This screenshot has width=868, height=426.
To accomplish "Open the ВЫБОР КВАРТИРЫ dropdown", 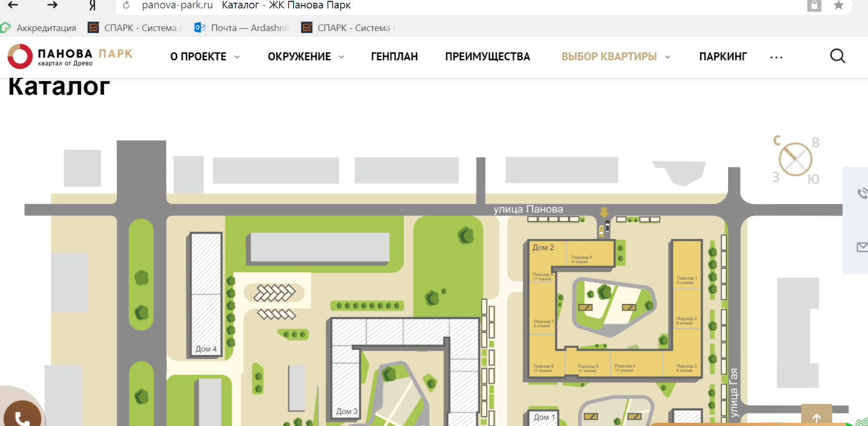I will coord(615,57).
